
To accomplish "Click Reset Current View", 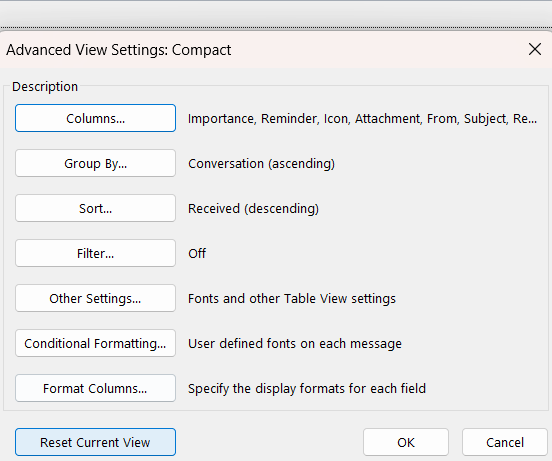I will [x=95, y=442].
